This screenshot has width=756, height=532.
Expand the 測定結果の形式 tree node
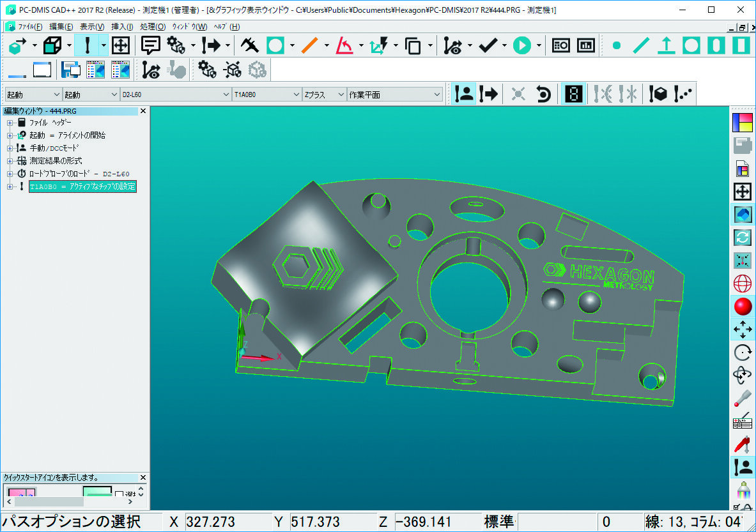pyautogui.click(x=10, y=161)
